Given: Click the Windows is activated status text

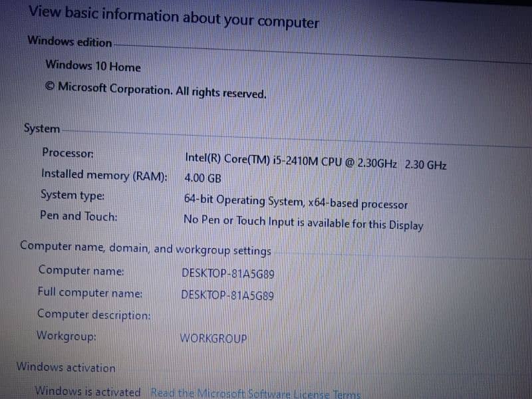Looking at the screenshot, I should click(88, 392).
